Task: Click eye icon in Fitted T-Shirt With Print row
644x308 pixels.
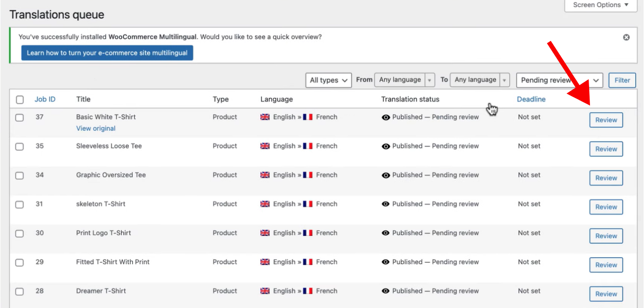Action: click(386, 262)
